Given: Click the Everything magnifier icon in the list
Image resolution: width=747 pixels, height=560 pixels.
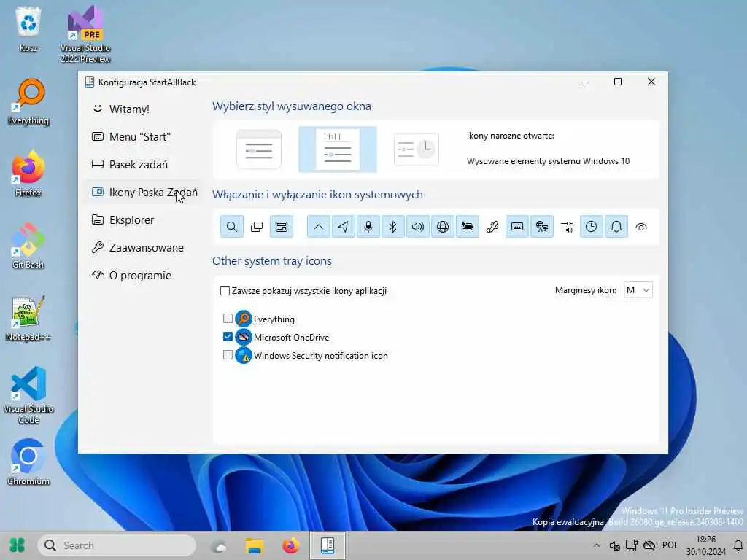Looking at the screenshot, I should (x=244, y=319).
